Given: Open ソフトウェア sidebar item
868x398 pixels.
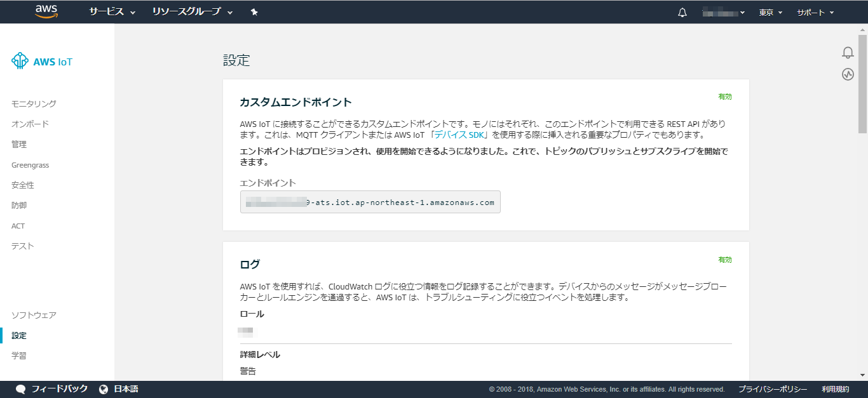Looking at the screenshot, I should click(34, 315).
